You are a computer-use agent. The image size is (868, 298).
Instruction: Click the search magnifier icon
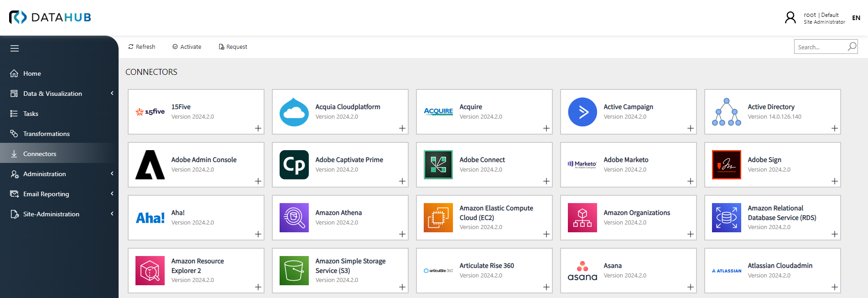[x=852, y=47]
